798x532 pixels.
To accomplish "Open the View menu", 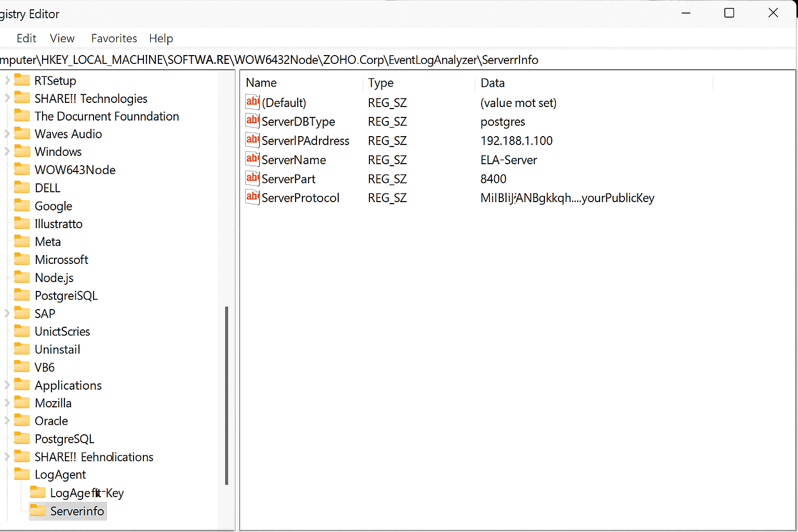I will pyautogui.click(x=62, y=38).
